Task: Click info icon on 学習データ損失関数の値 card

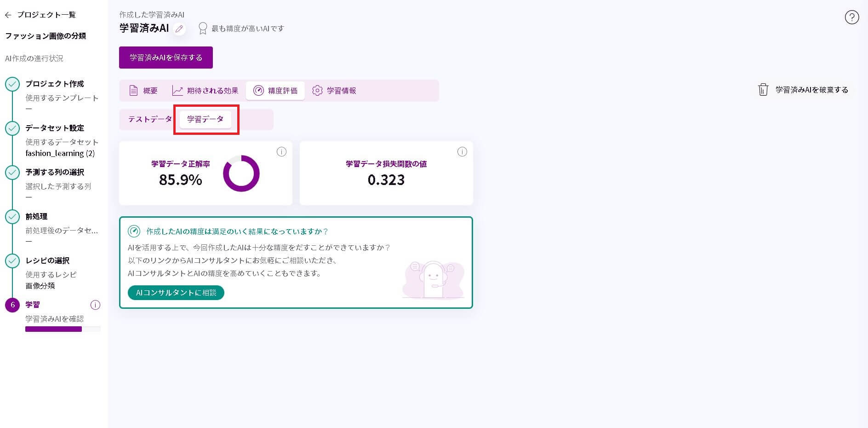Action: [463, 152]
